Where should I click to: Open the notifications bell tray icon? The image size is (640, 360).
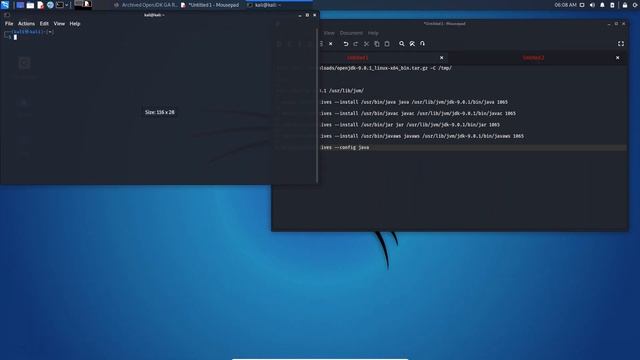tap(602, 5)
